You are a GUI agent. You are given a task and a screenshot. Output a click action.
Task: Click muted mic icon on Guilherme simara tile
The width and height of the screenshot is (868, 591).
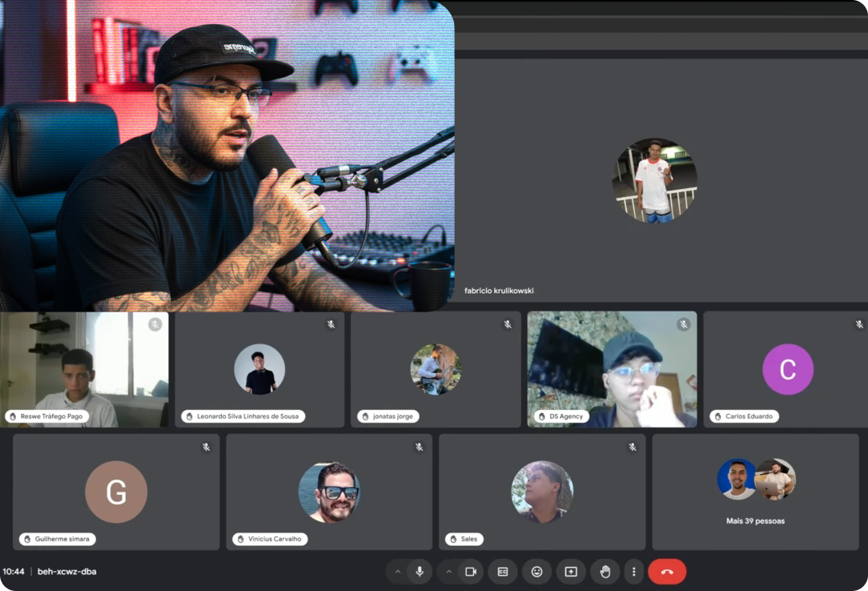pyautogui.click(x=206, y=447)
